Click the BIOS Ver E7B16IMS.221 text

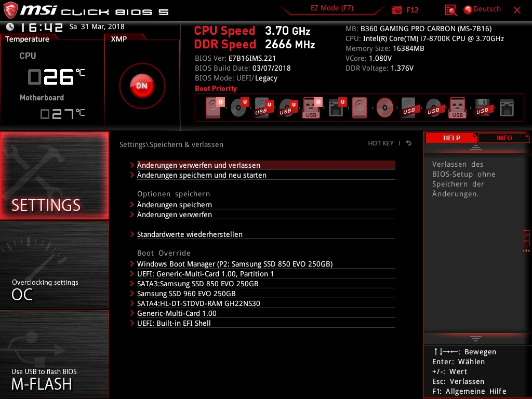coord(235,58)
